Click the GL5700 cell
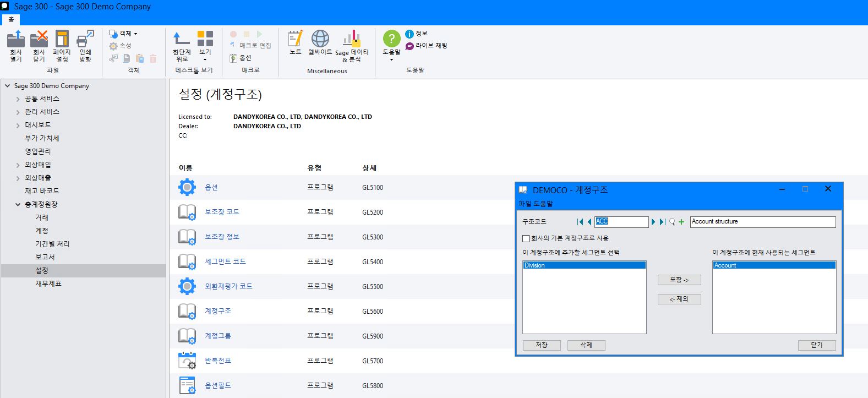 (373, 361)
